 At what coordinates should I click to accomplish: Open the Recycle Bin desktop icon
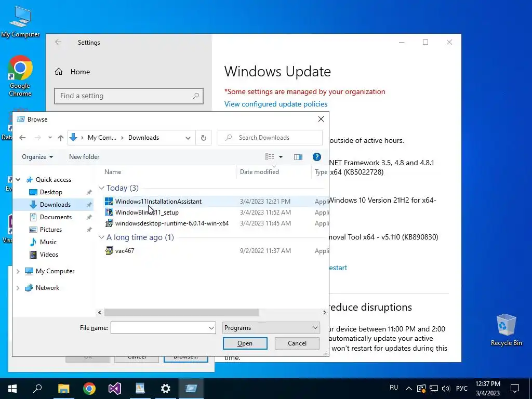point(506,330)
